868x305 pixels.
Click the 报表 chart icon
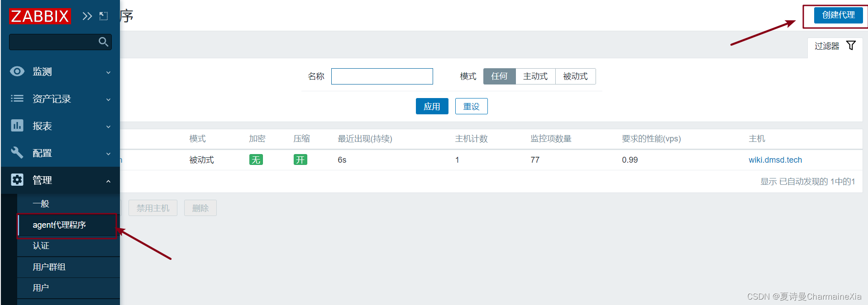tap(17, 126)
